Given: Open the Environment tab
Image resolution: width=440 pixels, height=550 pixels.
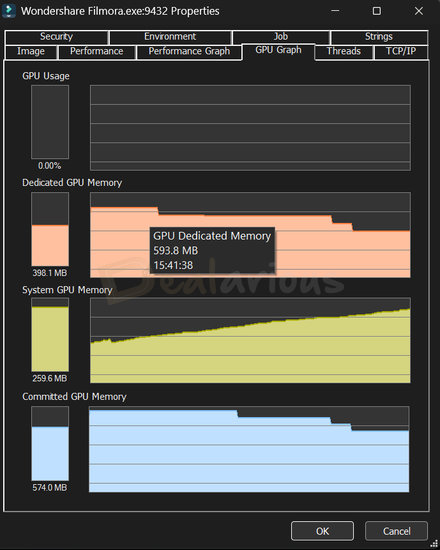Looking at the screenshot, I should 170,37.
